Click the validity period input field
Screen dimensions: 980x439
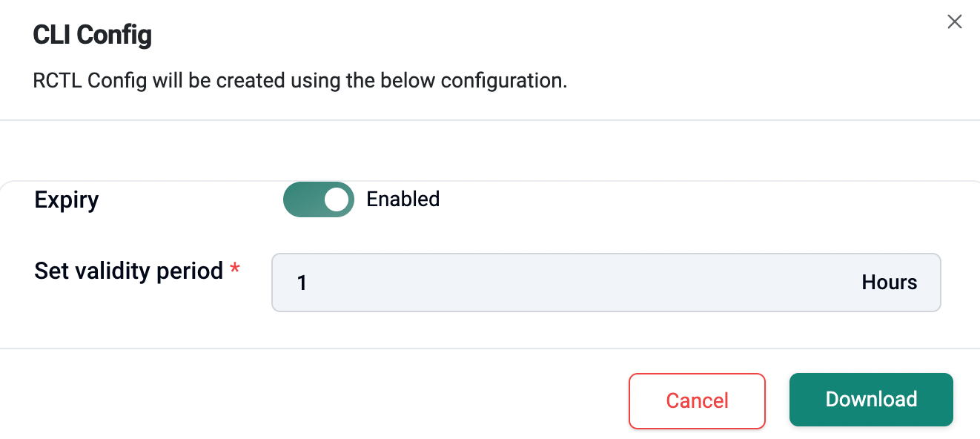coord(519,283)
